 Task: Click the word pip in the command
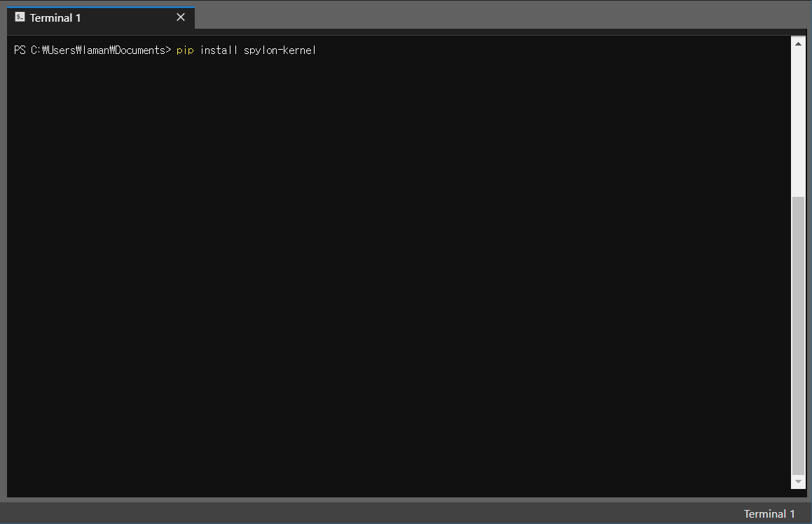[x=185, y=50]
